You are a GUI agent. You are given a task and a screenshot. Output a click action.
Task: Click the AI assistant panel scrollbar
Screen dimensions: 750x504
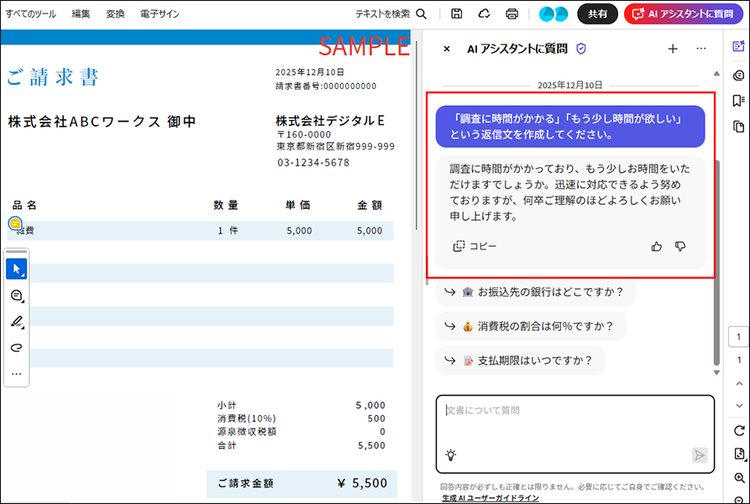coord(716,250)
